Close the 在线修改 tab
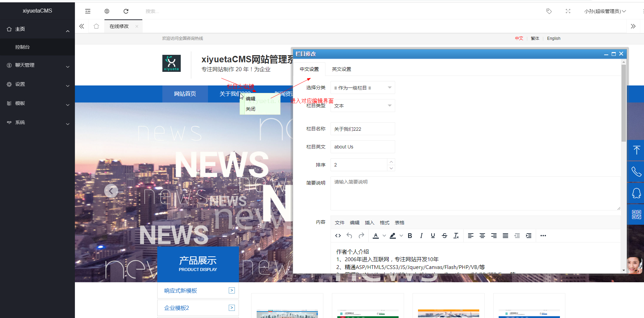644x318 pixels. point(137,26)
